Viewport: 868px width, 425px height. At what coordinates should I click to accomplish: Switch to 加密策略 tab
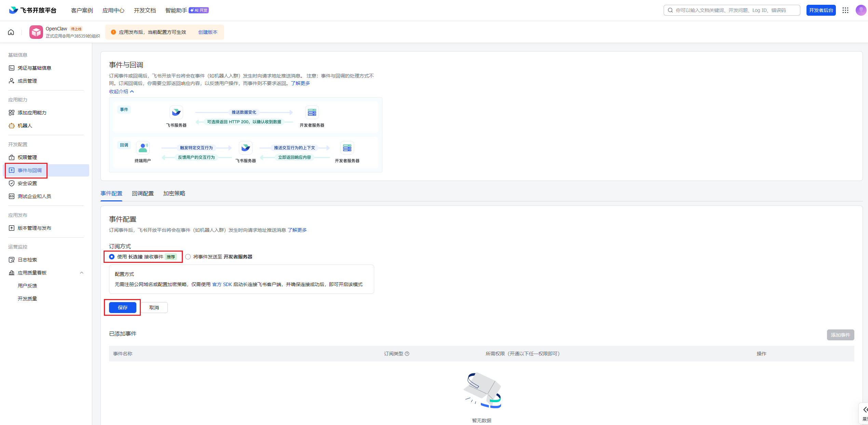(x=174, y=194)
